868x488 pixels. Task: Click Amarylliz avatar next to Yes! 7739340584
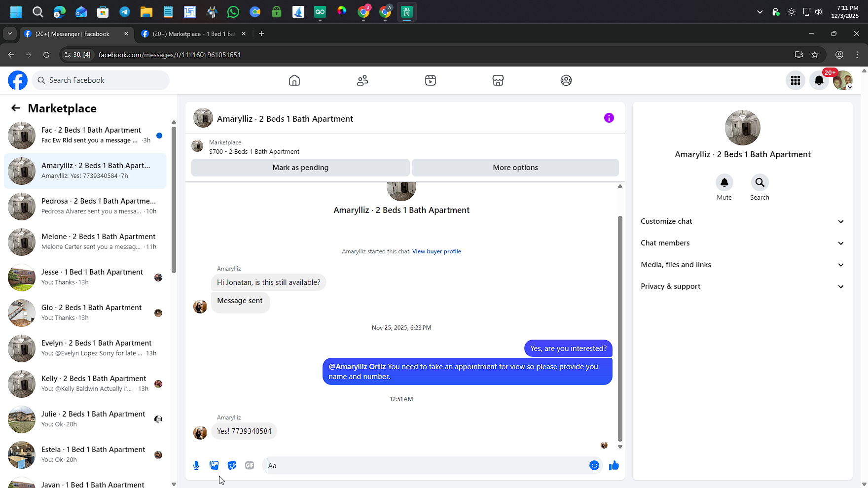point(200,432)
